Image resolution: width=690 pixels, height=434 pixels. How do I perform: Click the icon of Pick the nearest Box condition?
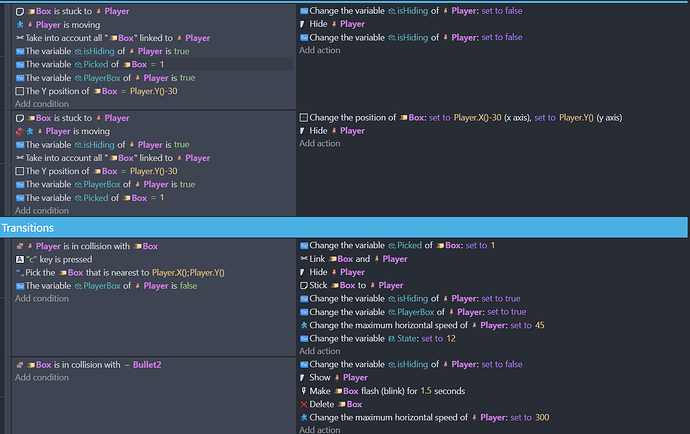[x=20, y=272]
